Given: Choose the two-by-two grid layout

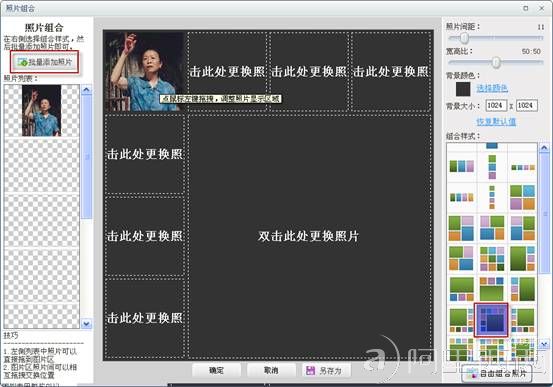Looking at the screenshot, I should click(522, 197).
